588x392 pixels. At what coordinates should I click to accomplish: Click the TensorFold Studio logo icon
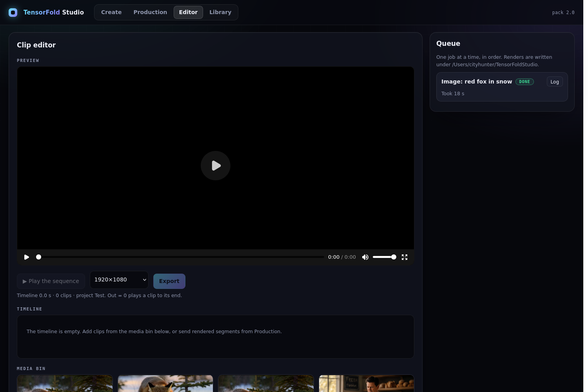(x=13, y=13)
